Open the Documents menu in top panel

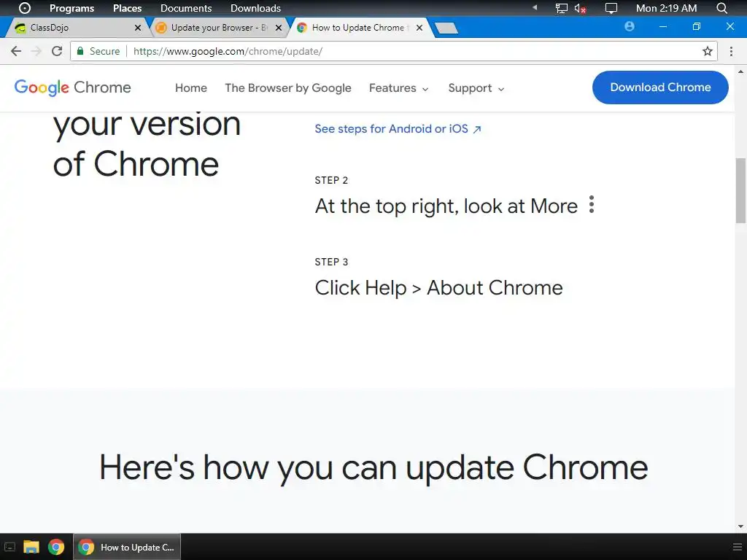(x=186, y=8)
